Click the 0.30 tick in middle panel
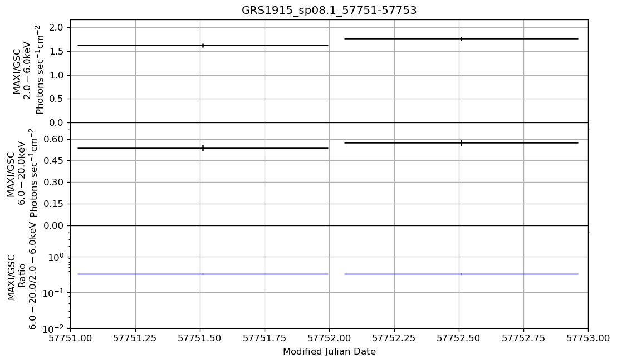Image resolution: width=617 pixels, height=364 pixels. tap(55, 183)
